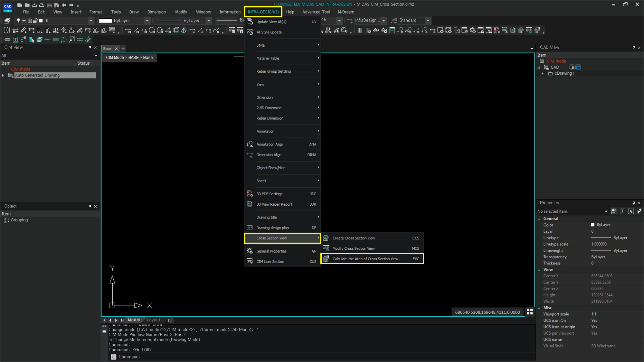The width and height of the screenshot is (644, 362).
Task: Click the Create Cross Section View icon
Action: [x=326, y=238]
